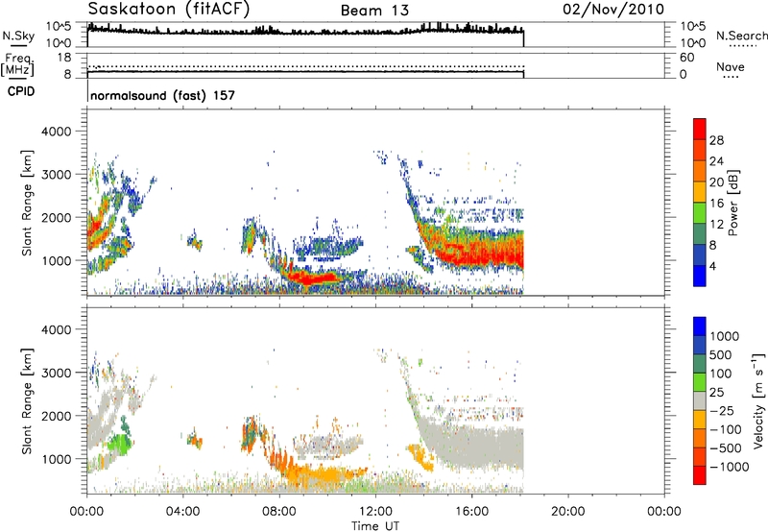Click the Velocity scale value '-1000'
This screenshot has height=532, width=768.
(x=730, y=467)
